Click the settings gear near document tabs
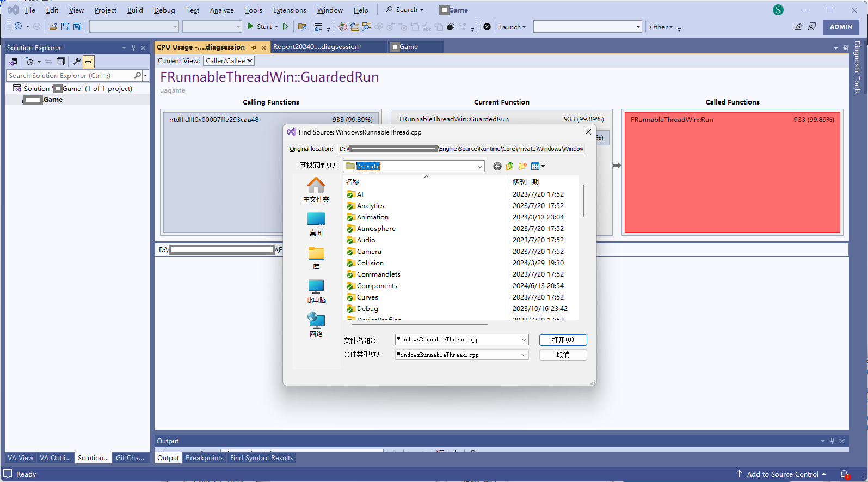The width and height of the screenshot is (868, 482). tap(846, 47)
